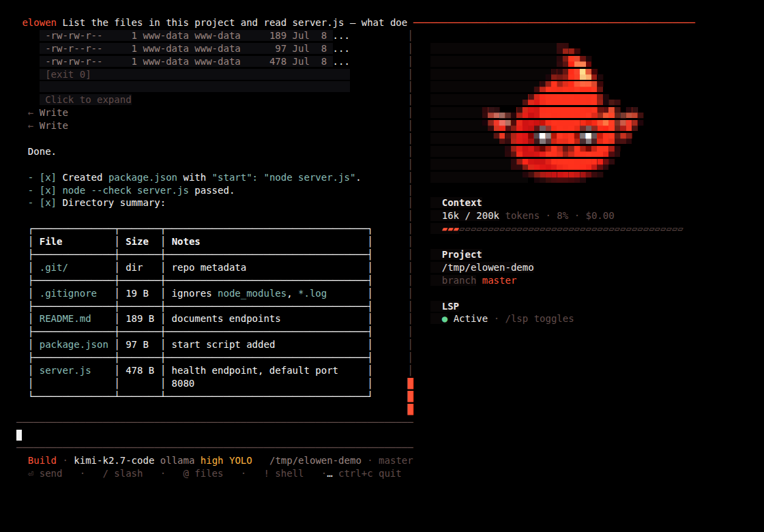
Task: Click the "repo metadata" notes cell
Action: (209, 267)
